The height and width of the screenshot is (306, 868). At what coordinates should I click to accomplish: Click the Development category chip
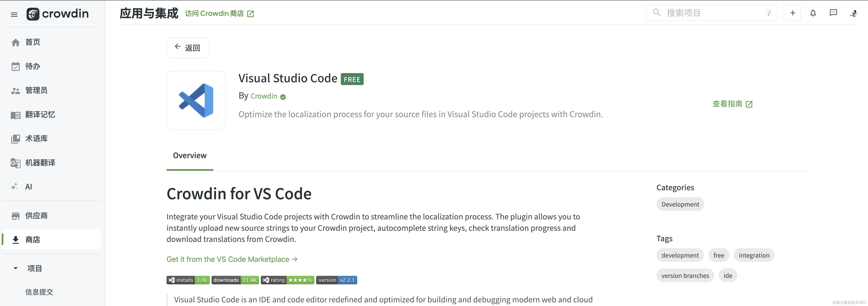click(680, 204)
